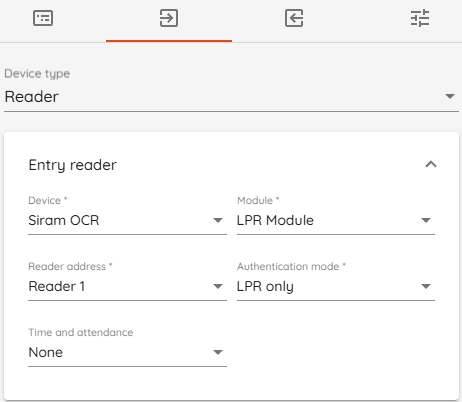The width and height of the screenshot is (462, 402).
Task: Select the entry reader arrow tab icon
Action: coord(169,18)
